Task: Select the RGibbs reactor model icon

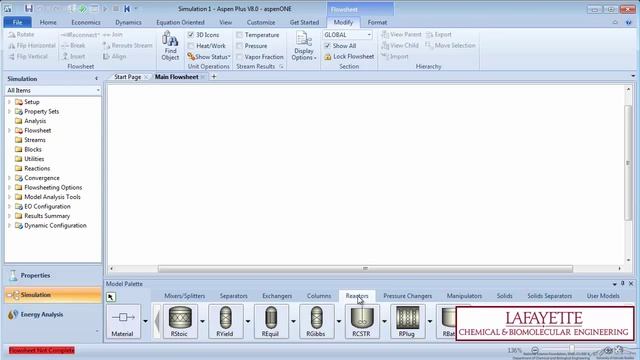Action: point(316,321)
